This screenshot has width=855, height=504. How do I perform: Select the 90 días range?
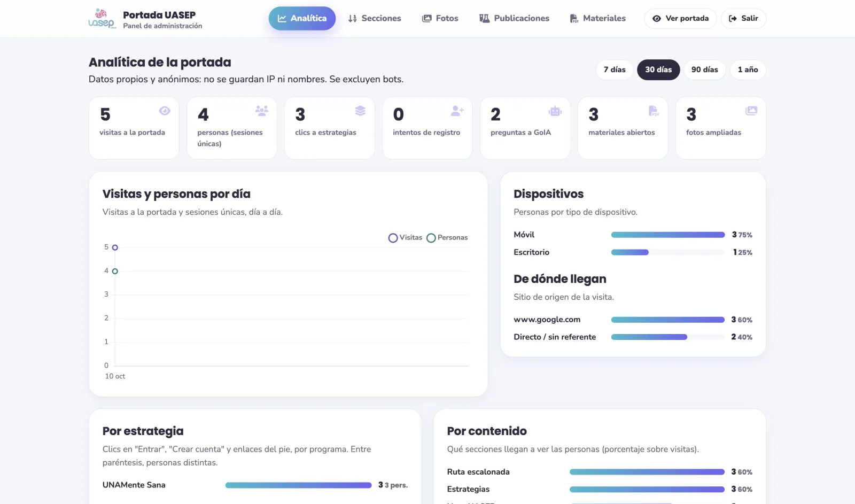point(705,69)
